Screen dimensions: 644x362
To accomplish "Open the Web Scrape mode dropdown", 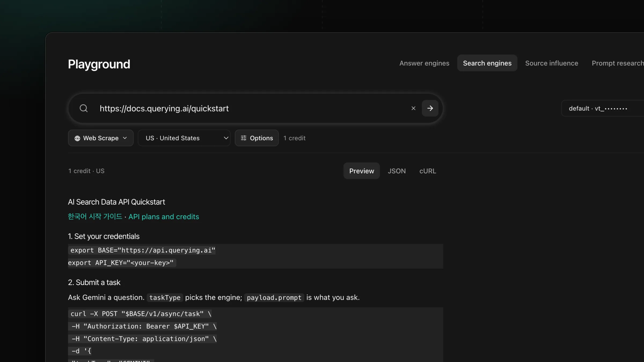I will (x=101, y=138).
